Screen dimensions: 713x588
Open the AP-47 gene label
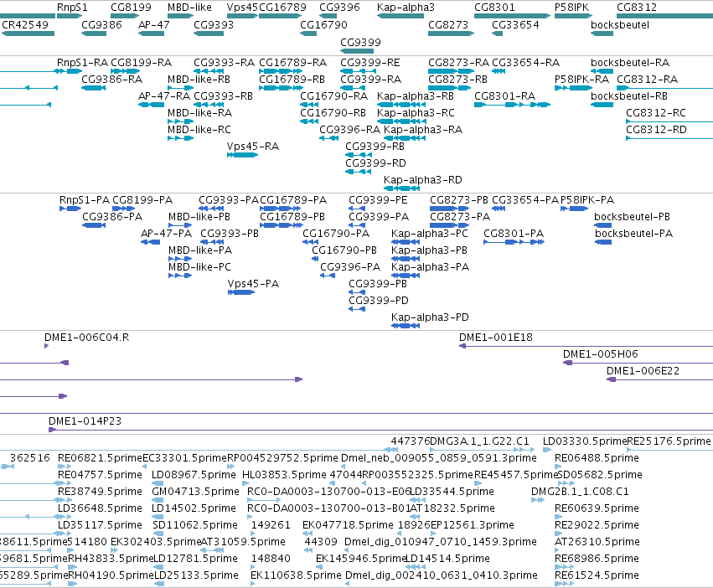tap(153, 24)
